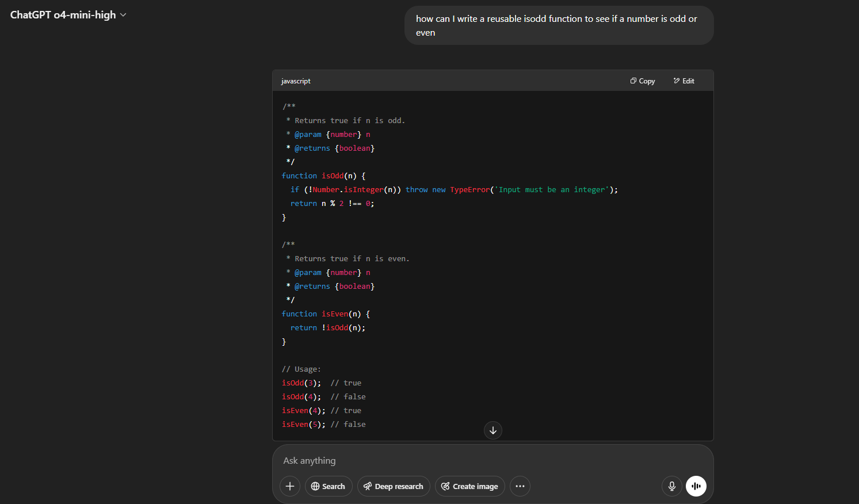
Task: Click the 'isOdd(4); // false' line
Action: [324, 397]
